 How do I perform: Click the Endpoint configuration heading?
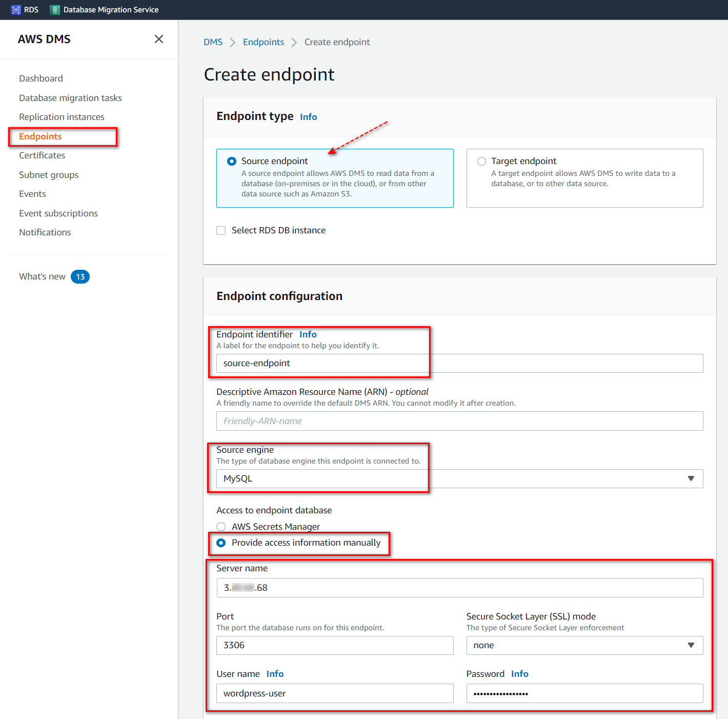pyautogui.click(x=279, y=296)
